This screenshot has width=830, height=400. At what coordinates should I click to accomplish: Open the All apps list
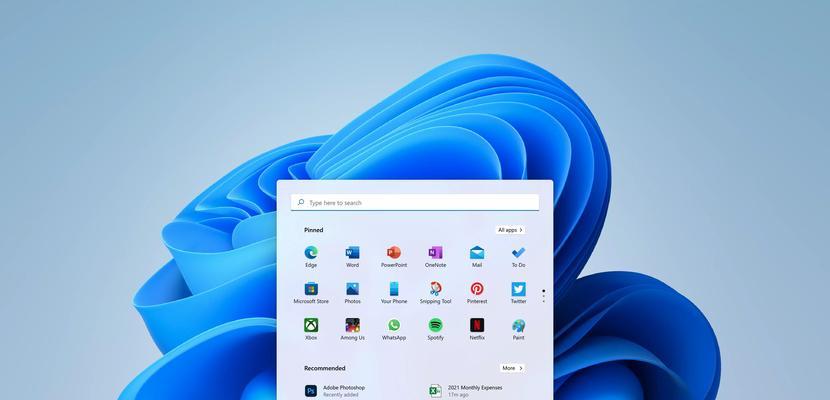coord(510,230)
